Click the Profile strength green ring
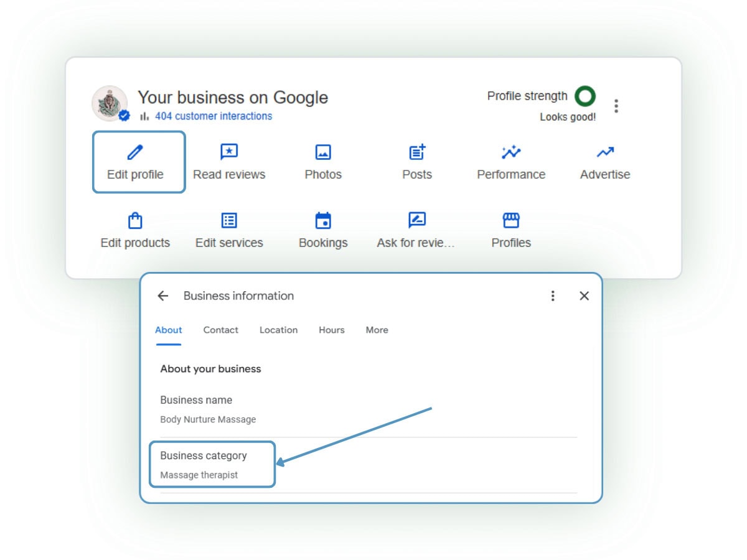Screen dimensions: 747x560 [585, 96]
